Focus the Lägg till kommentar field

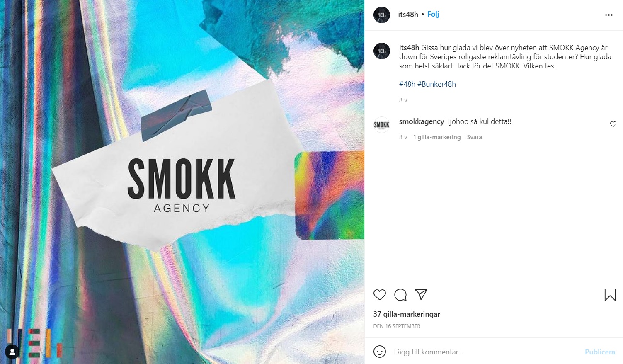pyautogui.click(x=485, y=352)
